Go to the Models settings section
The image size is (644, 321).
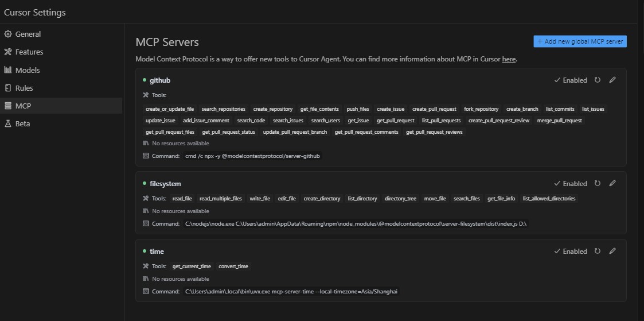[x=27, y=70]
